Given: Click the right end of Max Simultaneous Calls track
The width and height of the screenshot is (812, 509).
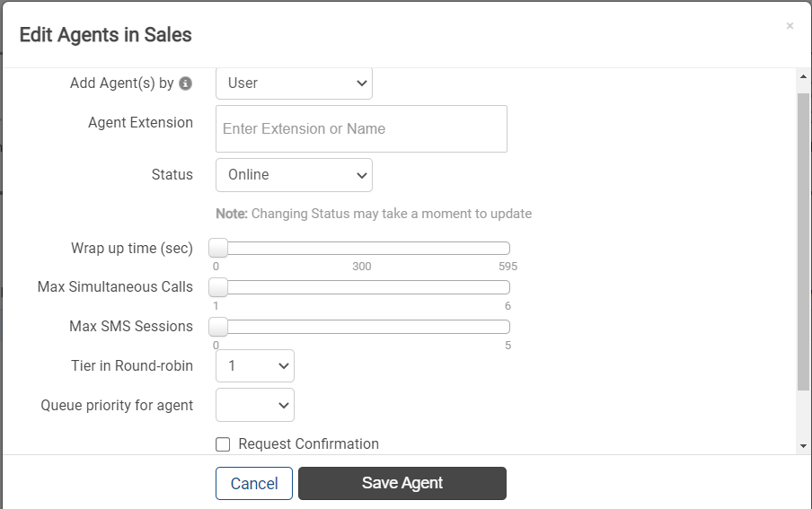Looking at the screenshot, I should [x=507, y=287].
